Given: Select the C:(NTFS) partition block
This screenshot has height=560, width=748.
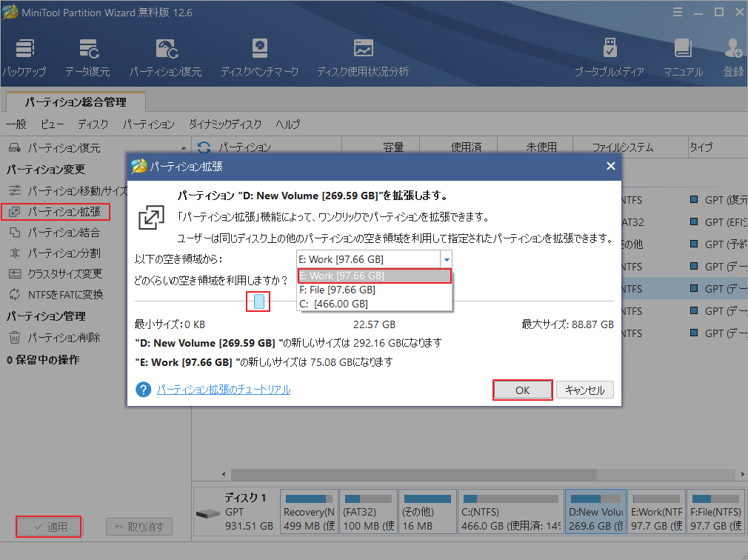Looking at the screenshot, I should coord(511,511).
